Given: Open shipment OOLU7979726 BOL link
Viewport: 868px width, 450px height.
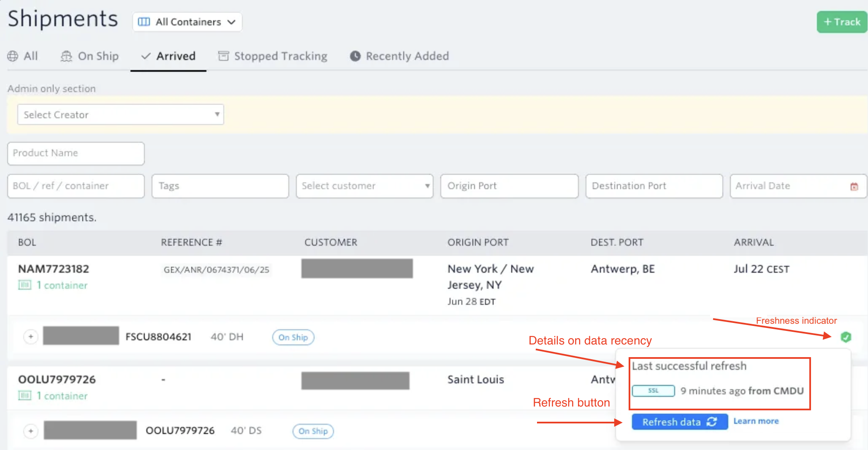Looking at the screenshot, I should point(57,380).
